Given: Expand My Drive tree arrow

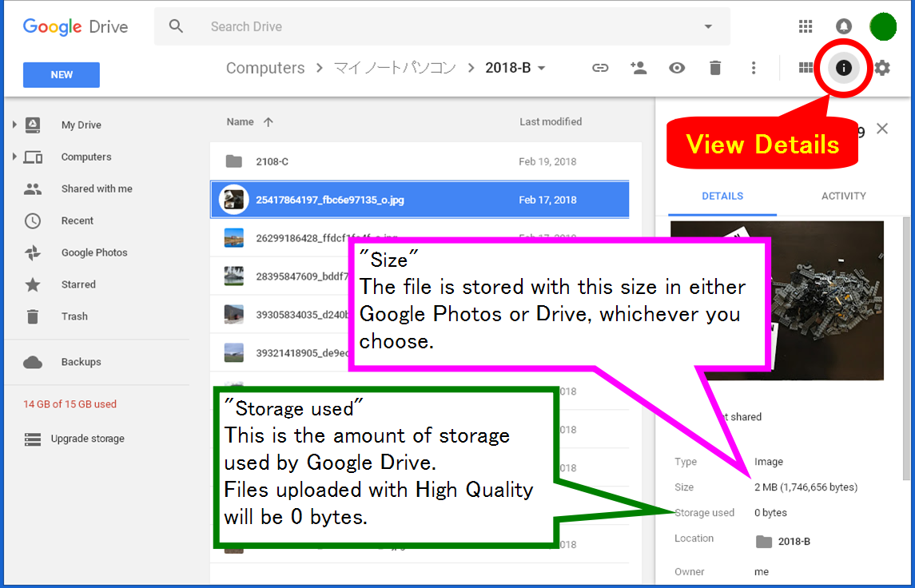Looking at the screenshot, I should (x=14, y=125).
